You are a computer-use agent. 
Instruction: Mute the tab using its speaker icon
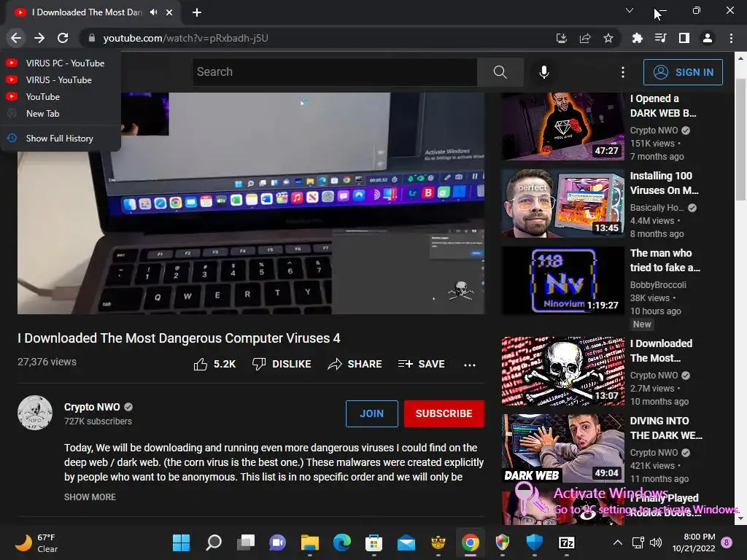pyautogui.click(x=153, y=12)
